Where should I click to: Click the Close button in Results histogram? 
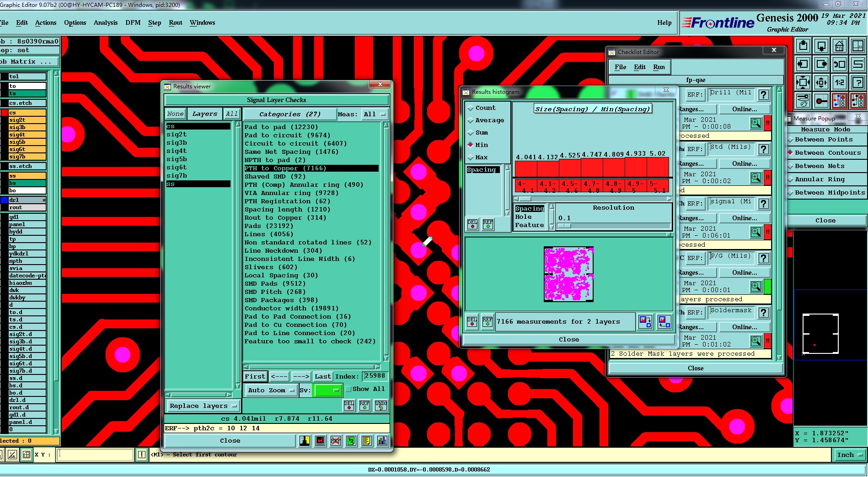[x=569, y=339]
